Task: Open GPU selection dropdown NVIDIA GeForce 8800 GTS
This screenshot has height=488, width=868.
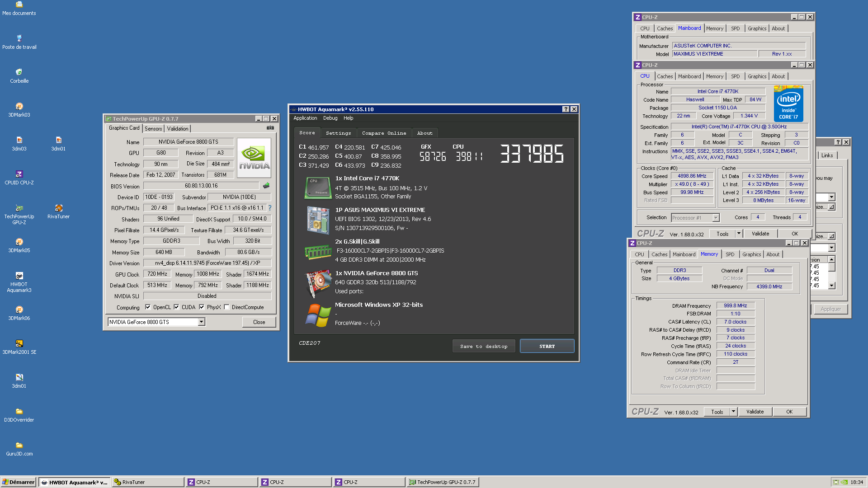Action: click(156, 322)
